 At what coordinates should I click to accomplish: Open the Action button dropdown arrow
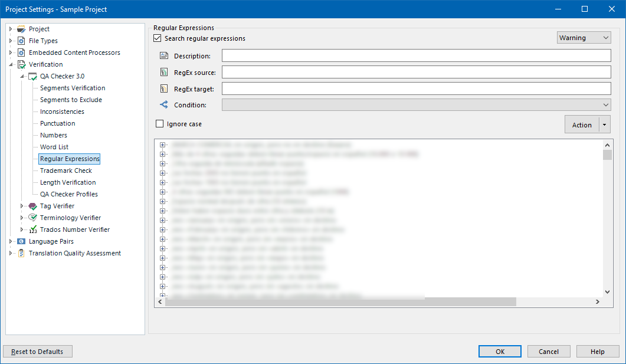point(604,124)
